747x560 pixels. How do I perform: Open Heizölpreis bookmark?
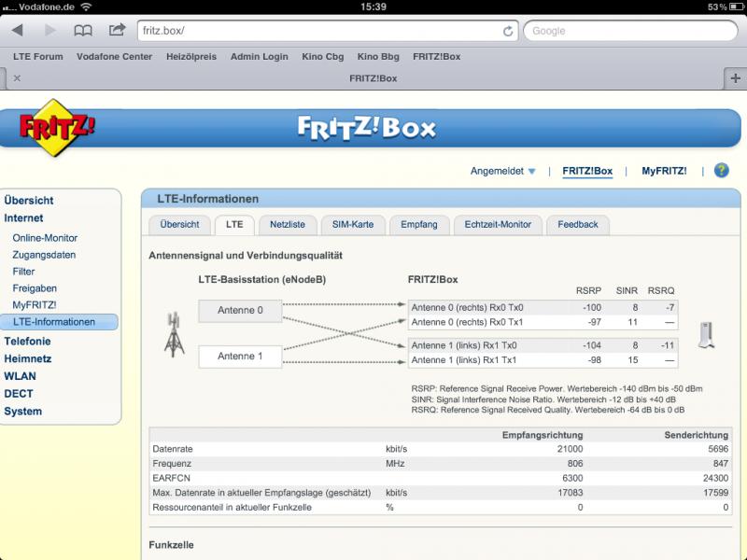coord(191,57)
